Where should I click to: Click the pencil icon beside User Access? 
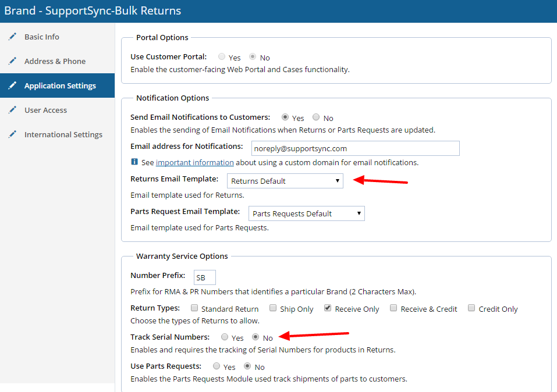pyautogui.click(x=12, y=110)
